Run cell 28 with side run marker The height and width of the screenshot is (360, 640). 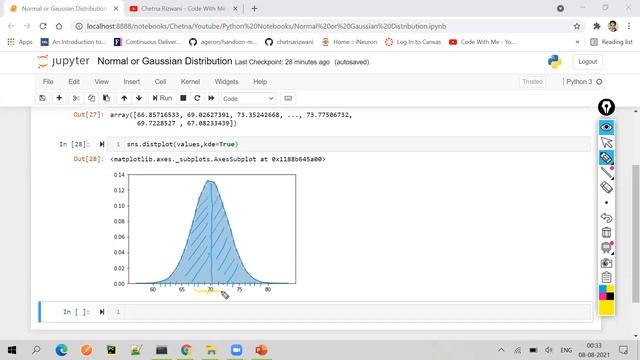point(102,144)
